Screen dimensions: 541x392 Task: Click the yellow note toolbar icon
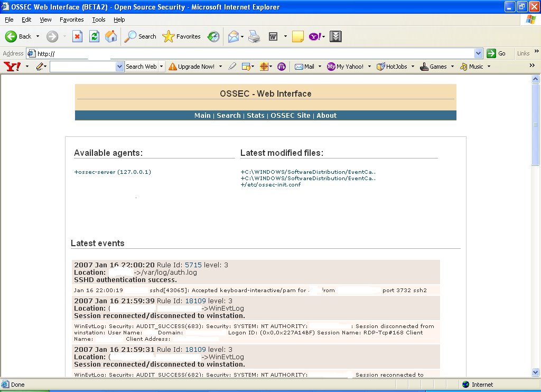(298, 36)
